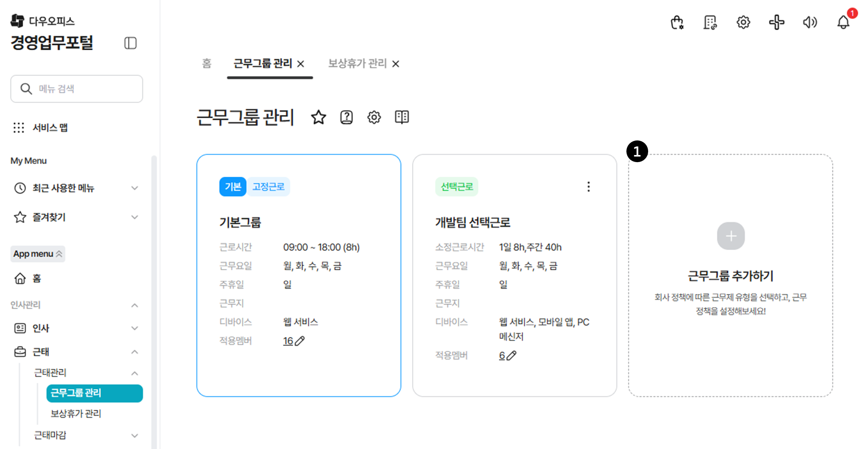Go to the 홈 tab

(x=207, y=64)
